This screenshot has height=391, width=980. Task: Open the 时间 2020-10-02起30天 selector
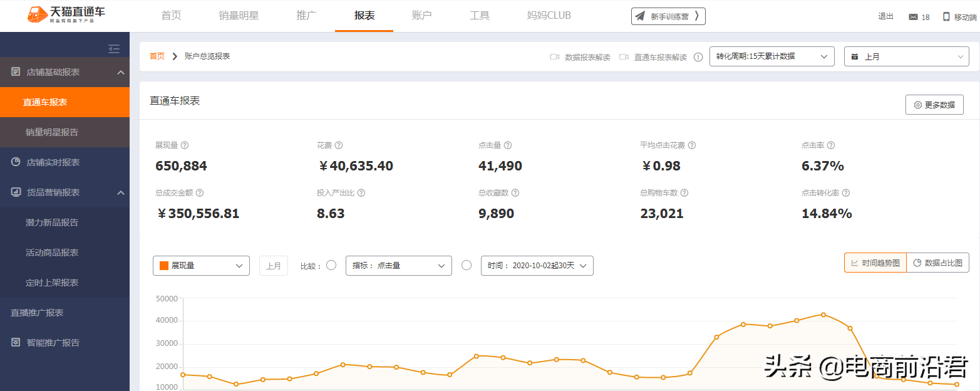coord(537,265)
